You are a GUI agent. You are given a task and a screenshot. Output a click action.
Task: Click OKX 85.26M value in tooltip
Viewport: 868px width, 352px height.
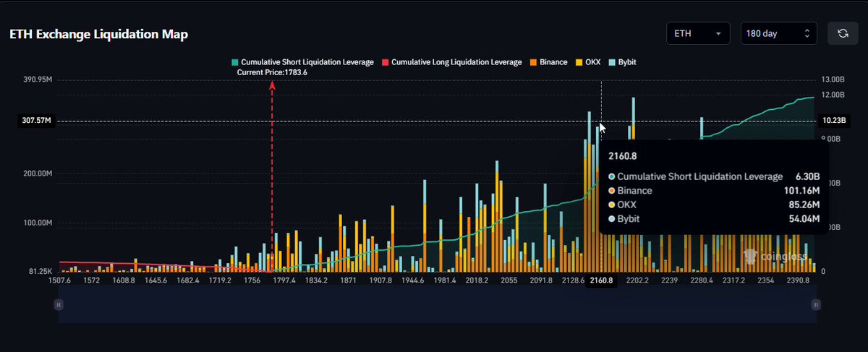point(805,205)
